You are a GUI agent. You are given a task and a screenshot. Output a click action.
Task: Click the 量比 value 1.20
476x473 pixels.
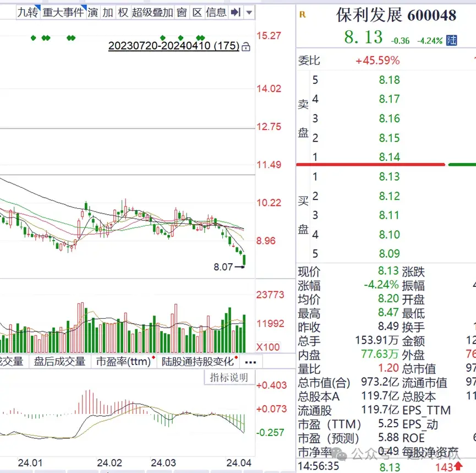388,368
